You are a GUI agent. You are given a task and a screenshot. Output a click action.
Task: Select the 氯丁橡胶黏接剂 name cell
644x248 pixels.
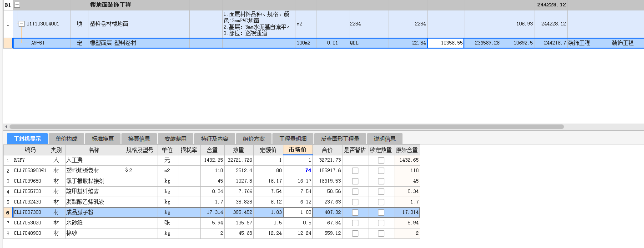pyautogui.click(x=94, y=181)
